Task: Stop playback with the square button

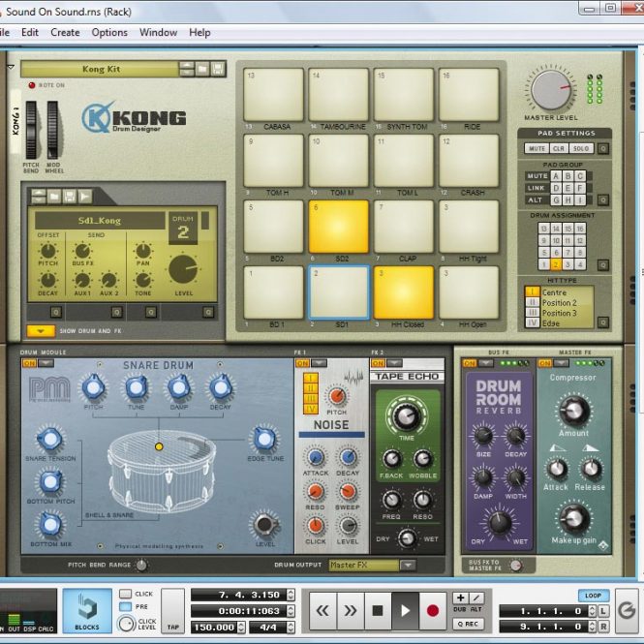Action: (x=378, y=611)
